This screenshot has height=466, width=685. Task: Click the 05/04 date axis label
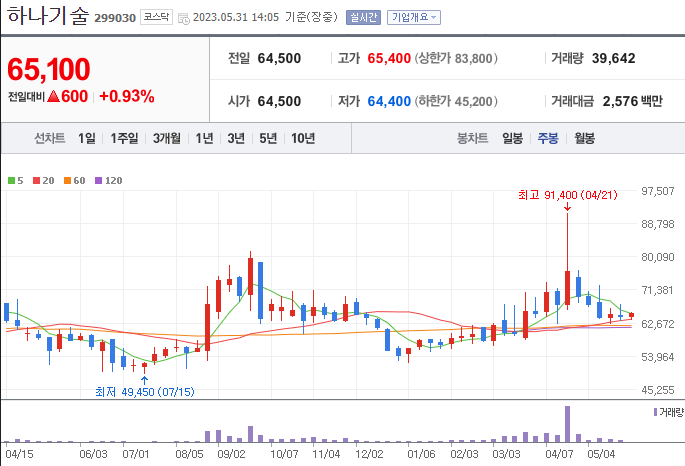point(601,454)
